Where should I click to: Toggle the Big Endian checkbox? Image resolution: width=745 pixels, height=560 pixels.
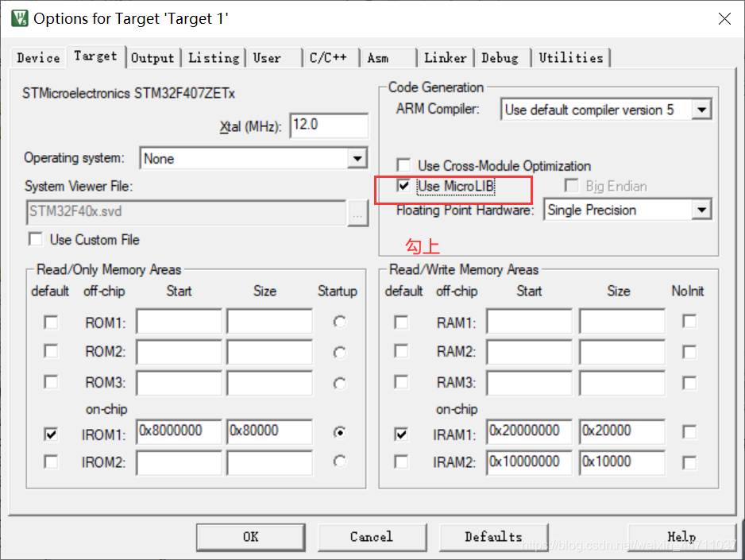pos(571,185)
